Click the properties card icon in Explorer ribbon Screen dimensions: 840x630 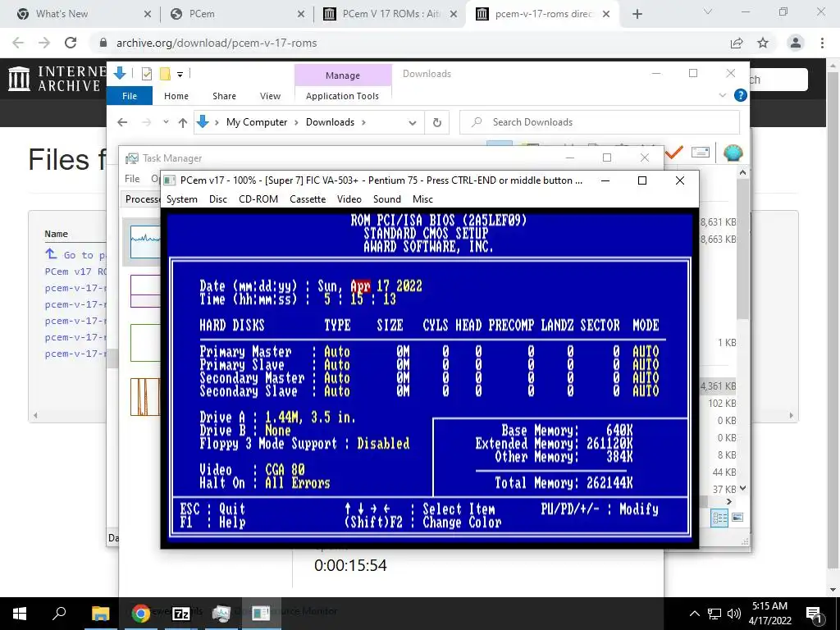click(x=701, y=153)
